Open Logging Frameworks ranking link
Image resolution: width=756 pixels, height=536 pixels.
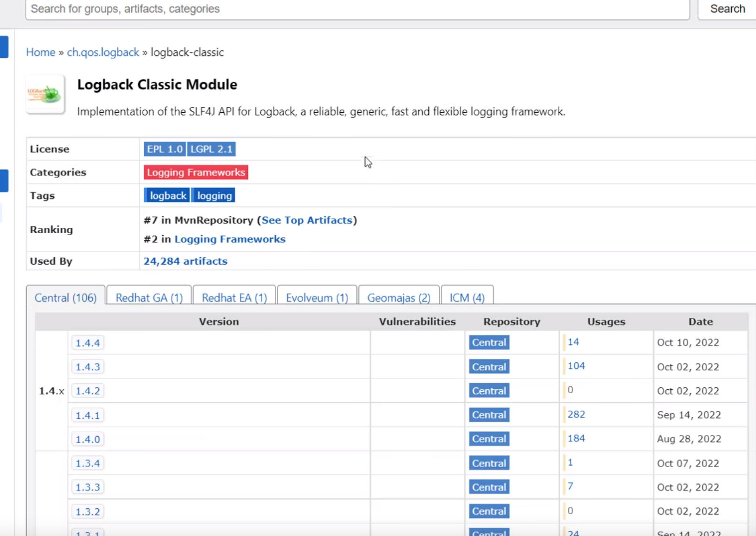230,239
